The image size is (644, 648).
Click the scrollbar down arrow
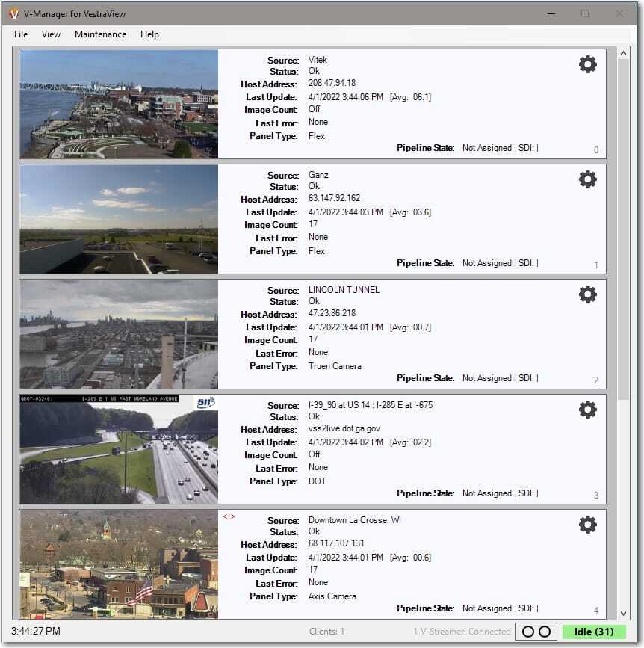coord(623,614)
